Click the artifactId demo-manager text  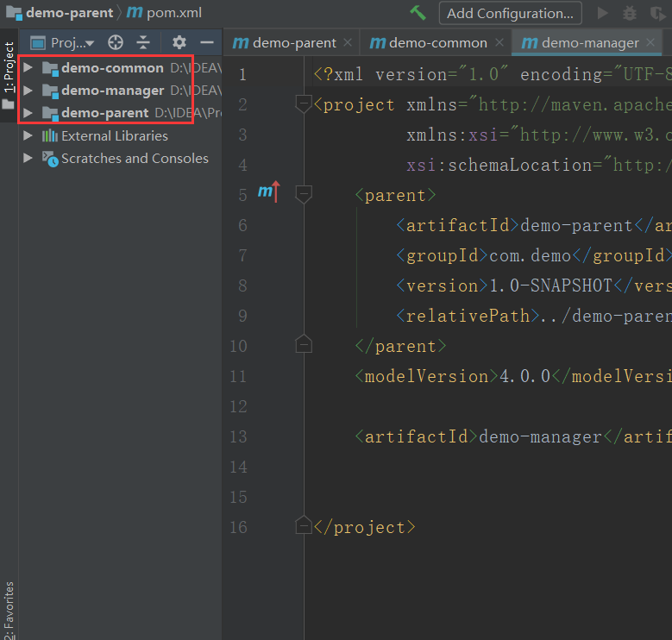[540, 437]
